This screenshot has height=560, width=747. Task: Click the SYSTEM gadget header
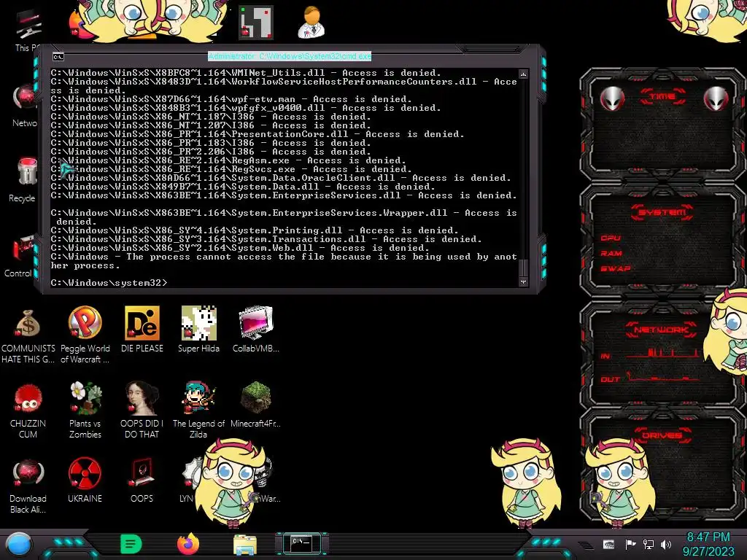pos(662,212)
